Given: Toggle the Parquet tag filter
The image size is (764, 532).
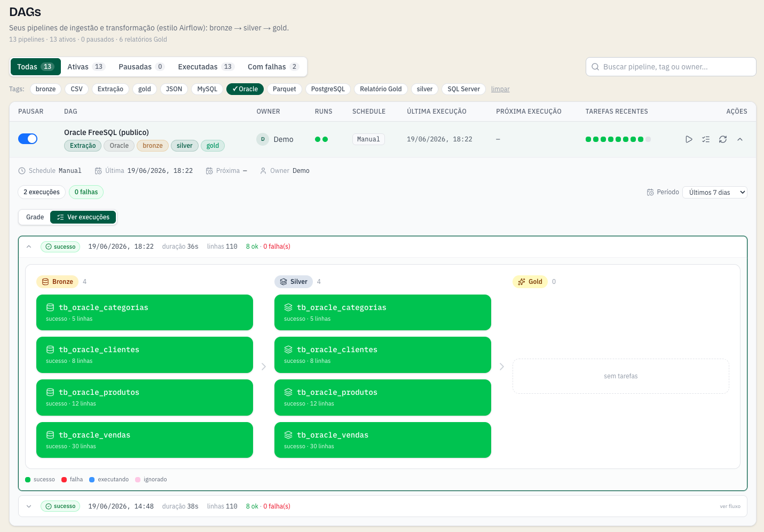Looking at the screenshot, I should (x=285, y=89).
